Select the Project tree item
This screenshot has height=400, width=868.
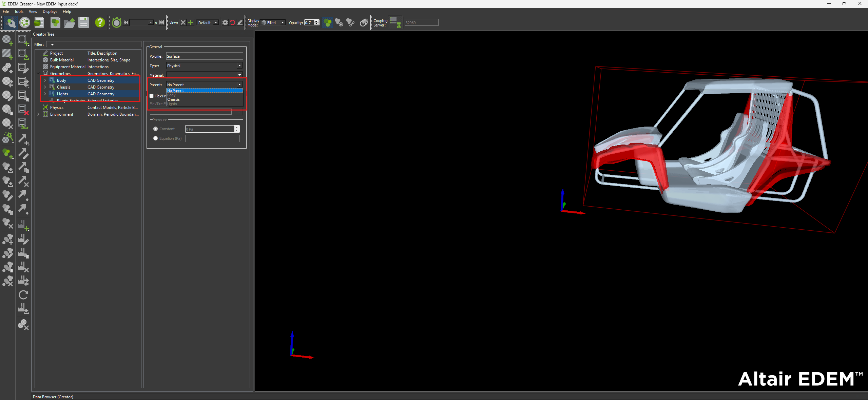56,53
